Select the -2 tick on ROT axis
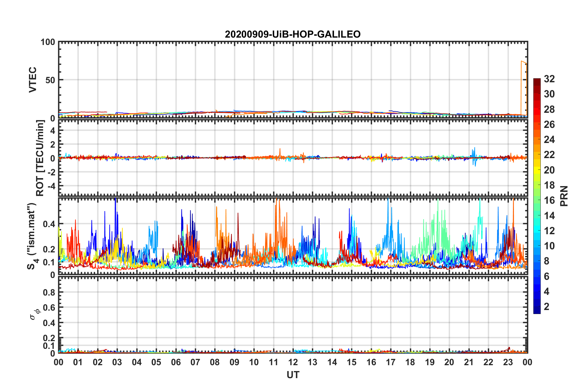This screenshot has height=392, width=586. [51, 172]
